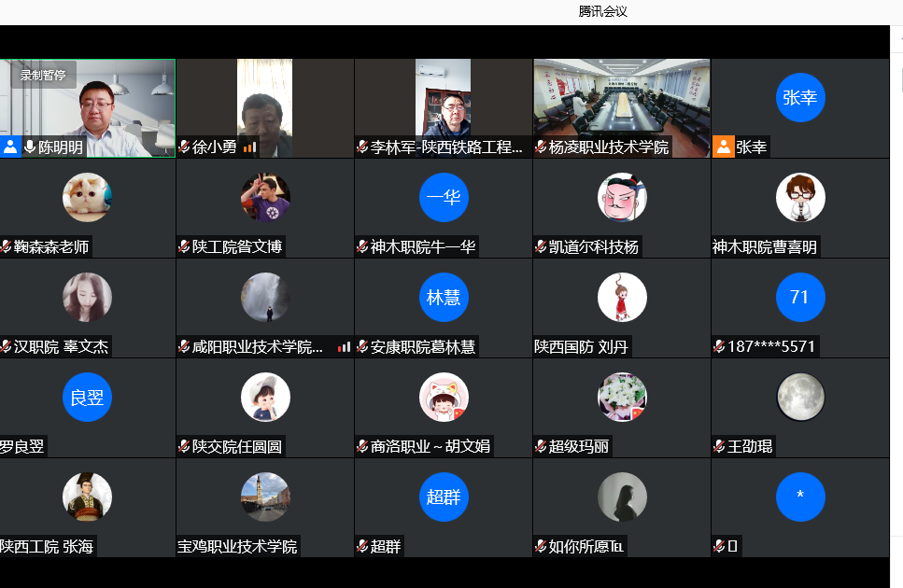Viewport: 903px width, 588px height.
Task: Click the muted mic icon next to 超级玛丽
Action: pyautogui.click(x=541, y=446)
